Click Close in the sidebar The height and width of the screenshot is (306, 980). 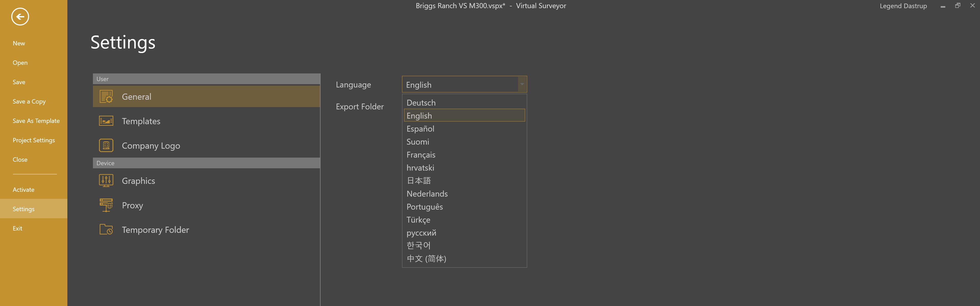pos(33,160)
